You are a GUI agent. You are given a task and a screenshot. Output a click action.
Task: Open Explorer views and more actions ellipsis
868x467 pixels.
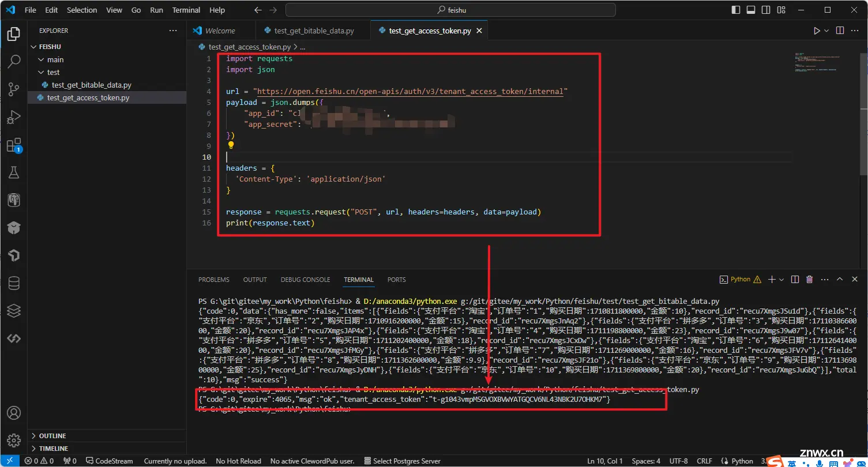pyautogui.click(x=173, y=31)
